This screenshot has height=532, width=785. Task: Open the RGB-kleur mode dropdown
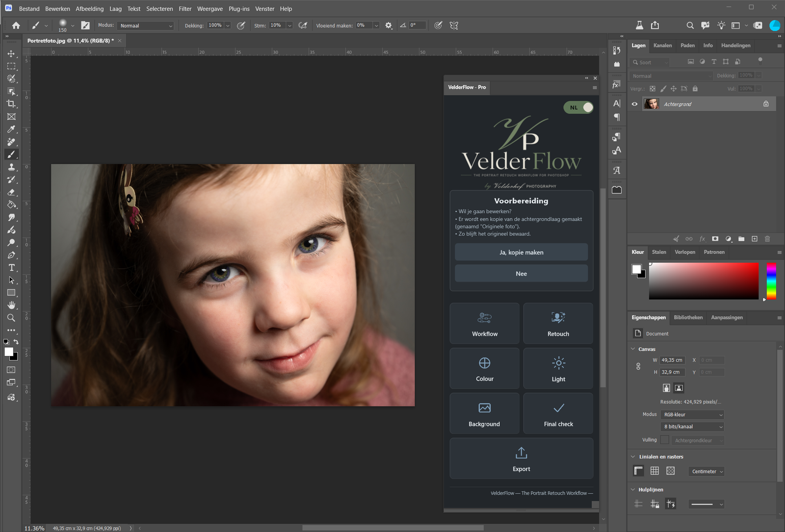[x=692, y=414]
